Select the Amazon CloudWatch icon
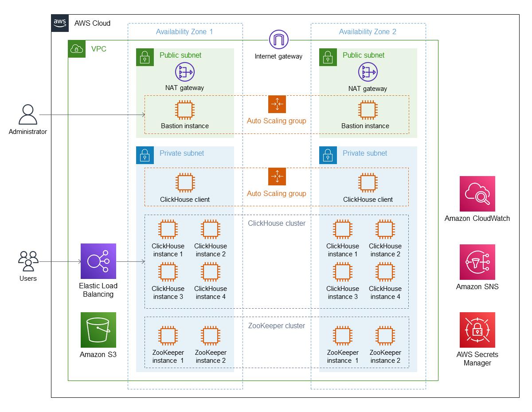Image resolution: width=532 pixels, height=412 pixels. point(477,193)
